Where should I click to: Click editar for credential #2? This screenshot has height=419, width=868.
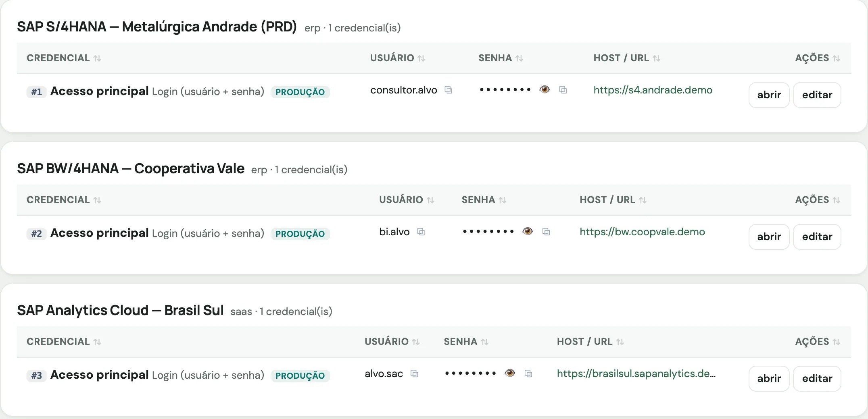(x=817, y=237)
